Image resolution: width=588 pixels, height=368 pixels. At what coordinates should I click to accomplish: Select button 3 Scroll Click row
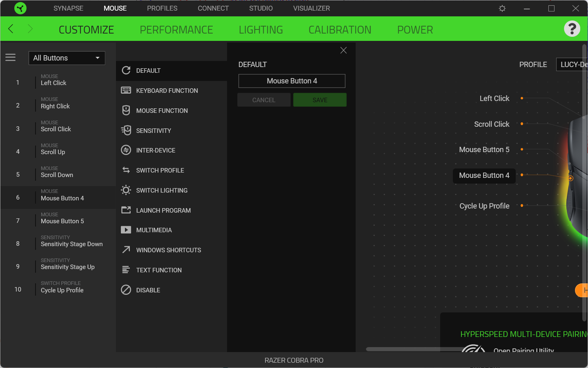(58, 128)
